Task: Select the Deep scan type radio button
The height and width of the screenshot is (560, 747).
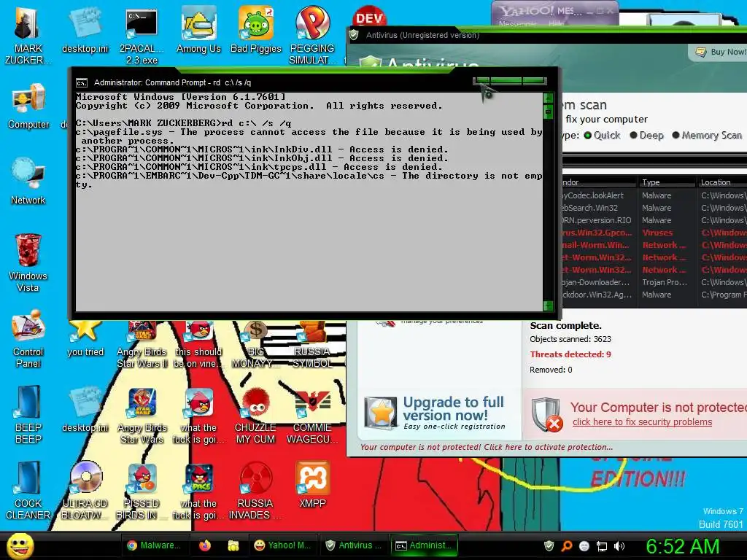Action: click(x=634, y=135)
